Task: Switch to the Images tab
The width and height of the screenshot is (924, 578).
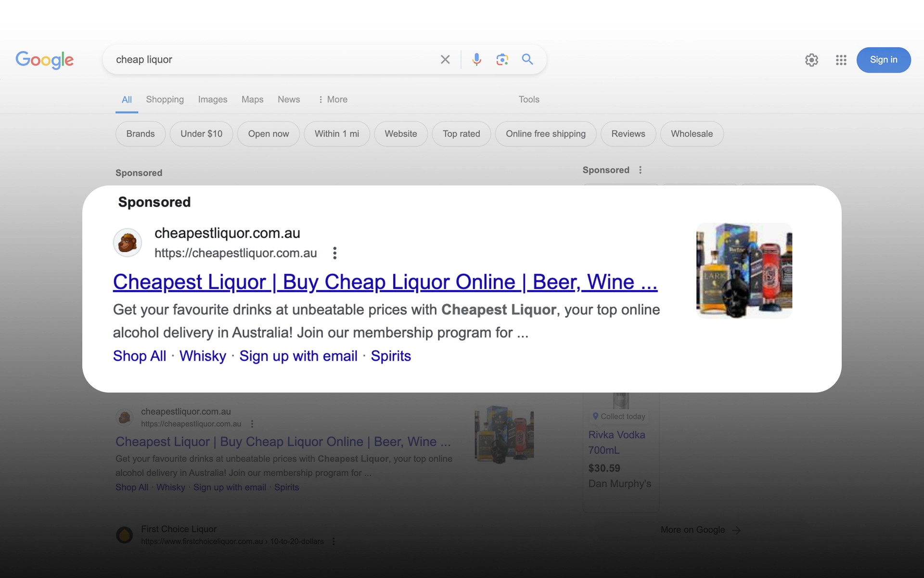Action: (213, 100)
